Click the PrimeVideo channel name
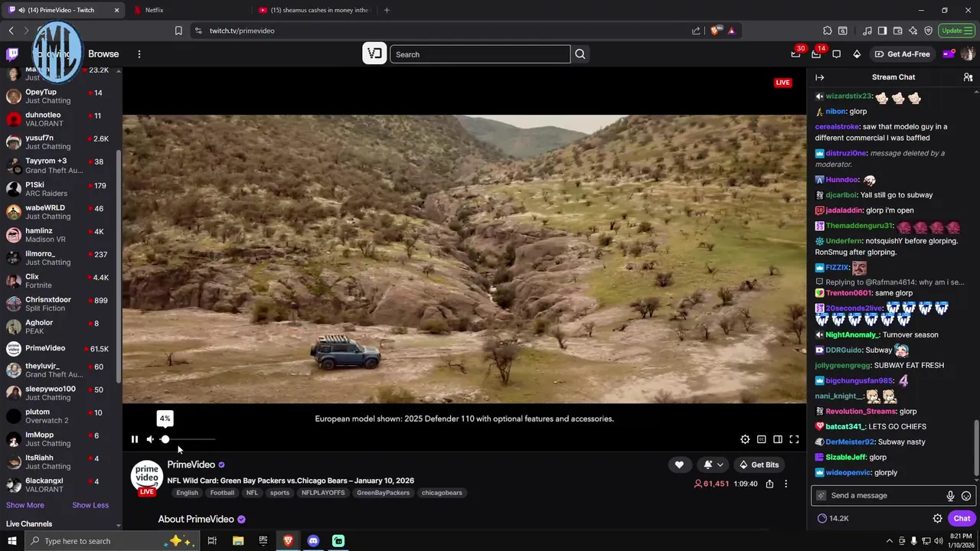The width and height of the screenshot is (980, 551). point(191,465)
